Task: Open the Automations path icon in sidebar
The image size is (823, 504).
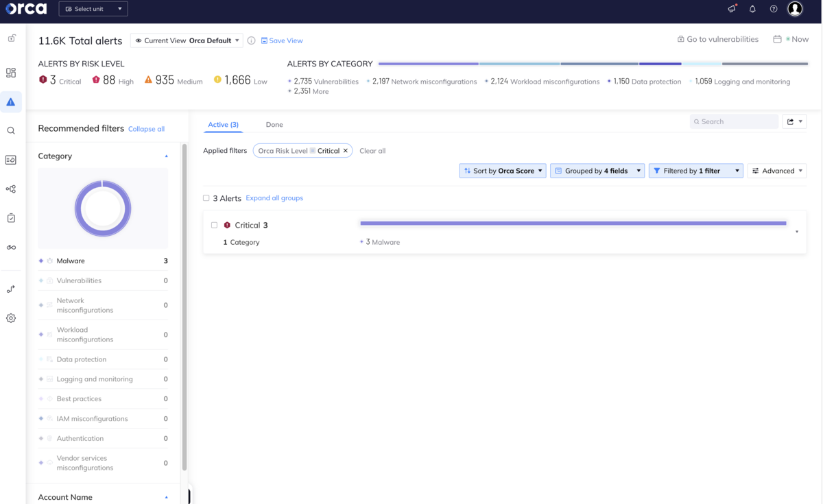Action: [x=11, y=289]
